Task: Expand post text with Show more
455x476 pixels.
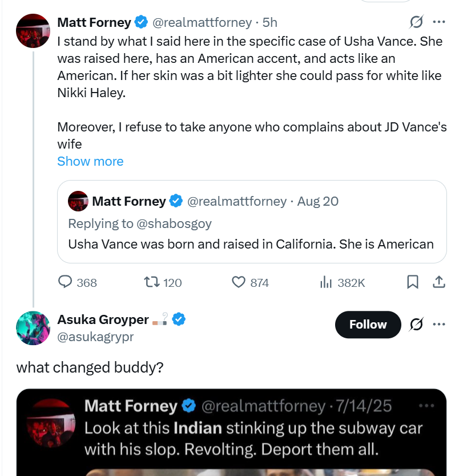Action: point(90,161)
